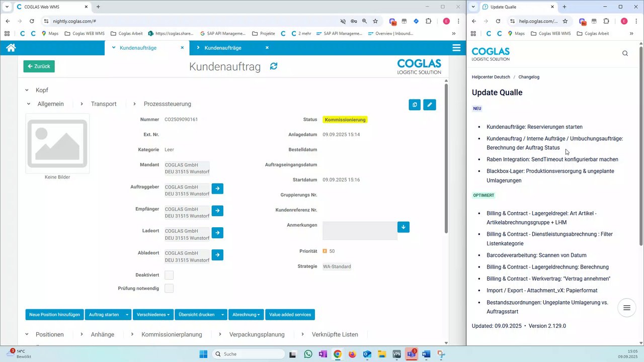Image resolution: width=644 pixels, height=362 pixels.
Task: Open Abladeort details arrow button
Action: pos(217,255)
